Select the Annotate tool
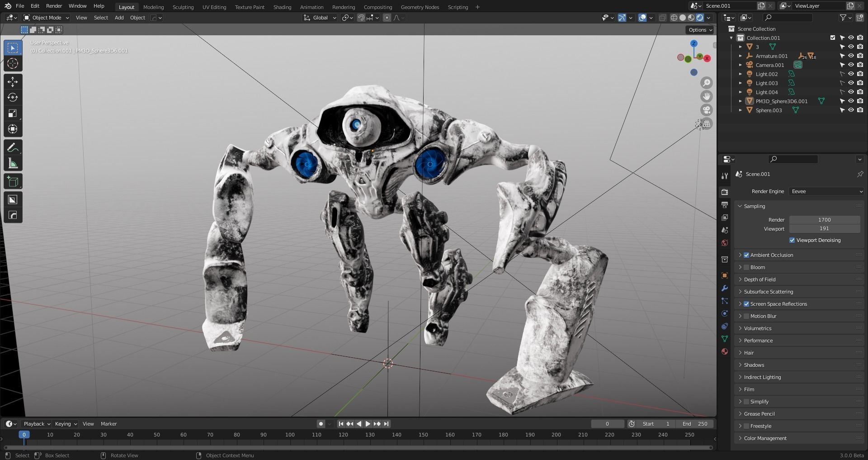This screenshot has height=460, width=868. point(13,148)
